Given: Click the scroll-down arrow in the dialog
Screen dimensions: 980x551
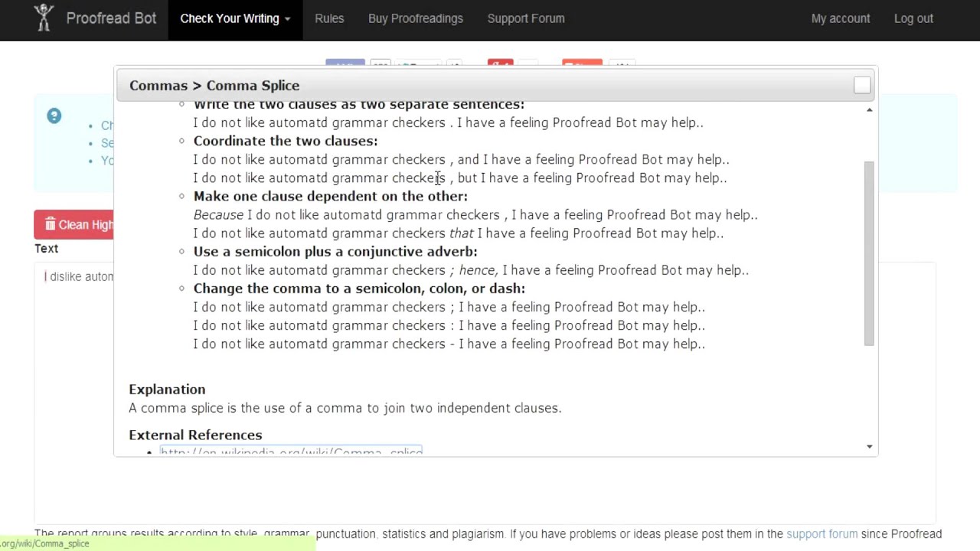Looking at the screenshot, I should [869, 446].
